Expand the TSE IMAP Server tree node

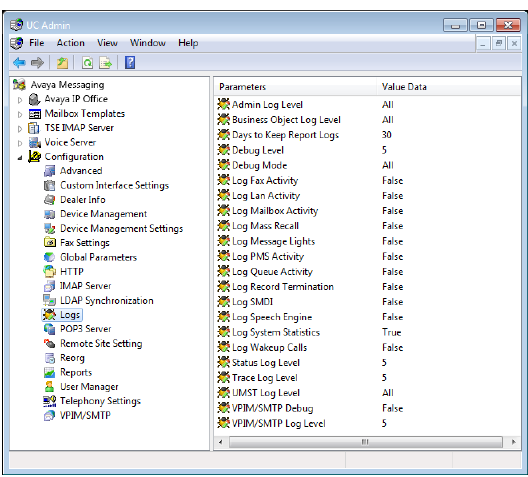pos(20,129)
